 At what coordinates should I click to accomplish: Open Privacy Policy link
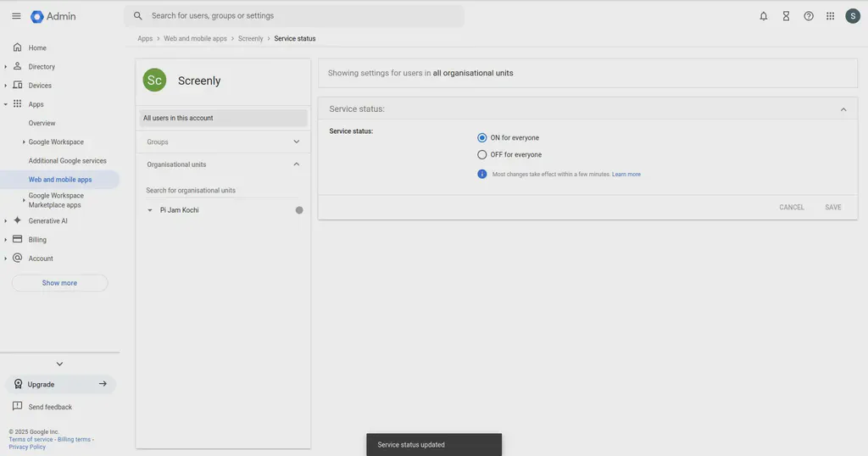point(27,447)
